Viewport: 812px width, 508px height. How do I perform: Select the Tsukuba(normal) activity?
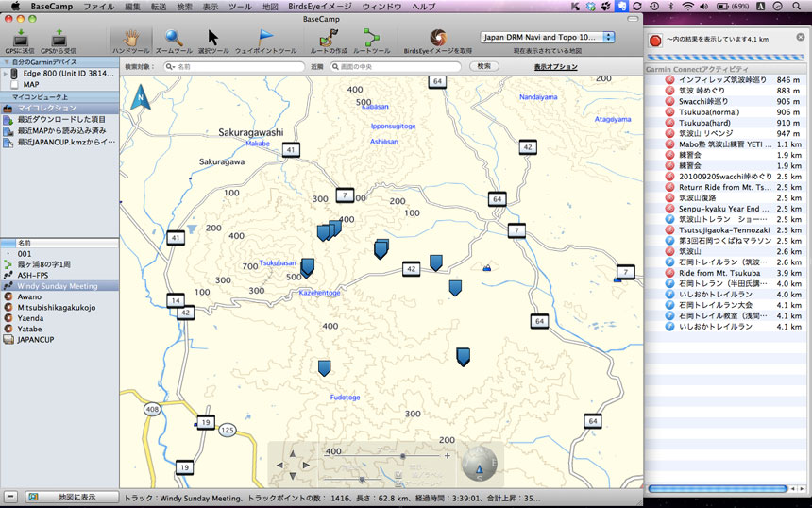point(727,112)
